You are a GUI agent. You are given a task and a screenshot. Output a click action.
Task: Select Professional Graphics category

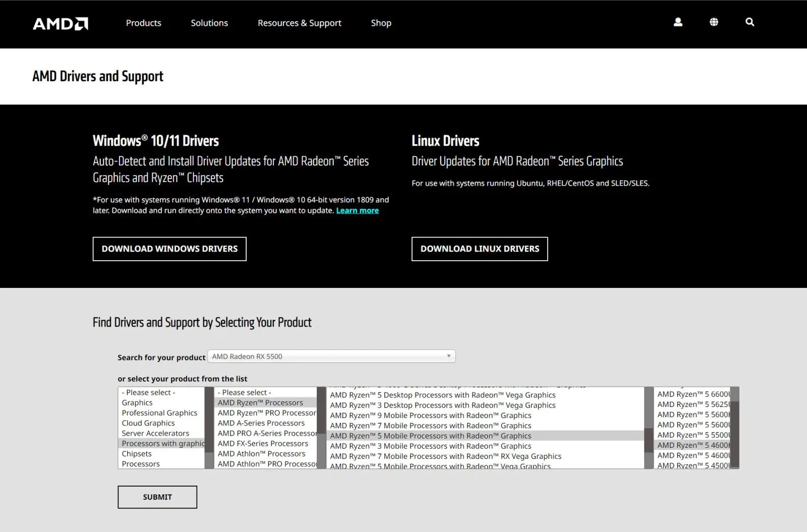161,412
